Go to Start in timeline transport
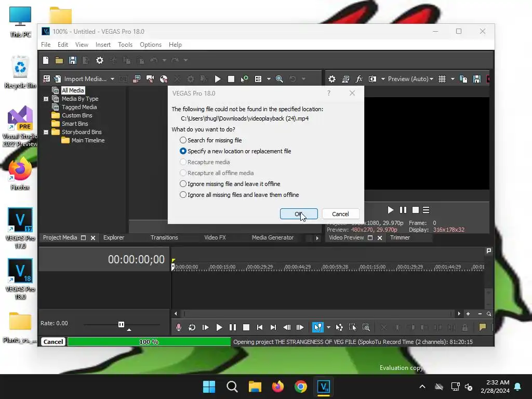Image resolution: width=532 pixels, height=399 pixels. click(260, 327)
